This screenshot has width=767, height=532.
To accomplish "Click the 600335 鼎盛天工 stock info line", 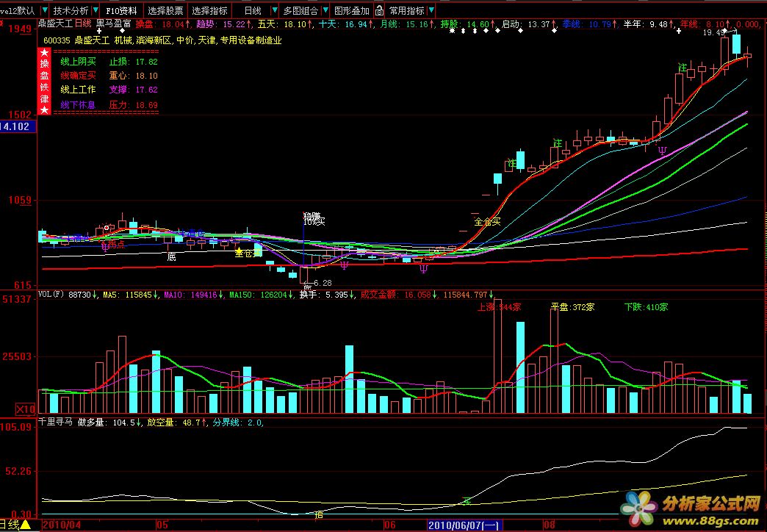I will (x=162, y=40).
